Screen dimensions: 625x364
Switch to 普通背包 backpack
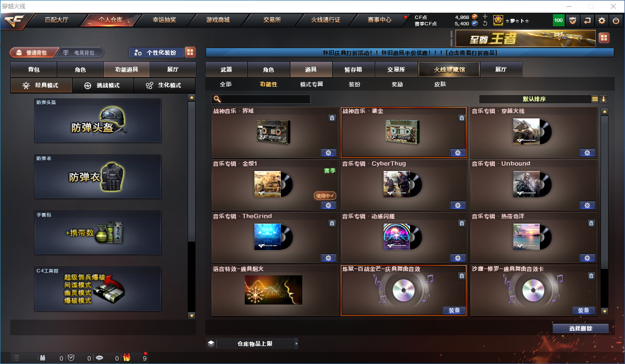[x=33, y=53]
